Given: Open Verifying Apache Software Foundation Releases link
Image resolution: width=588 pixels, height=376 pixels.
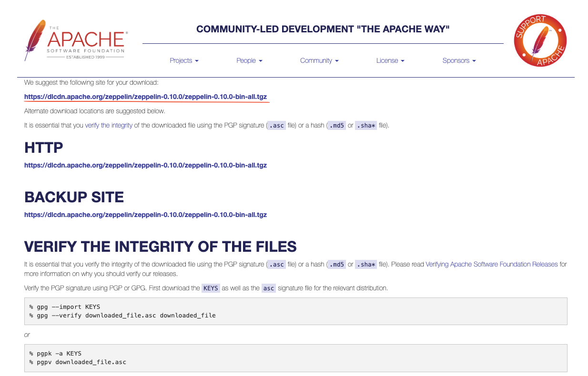Looking at the screenshot, I should 492,264.
